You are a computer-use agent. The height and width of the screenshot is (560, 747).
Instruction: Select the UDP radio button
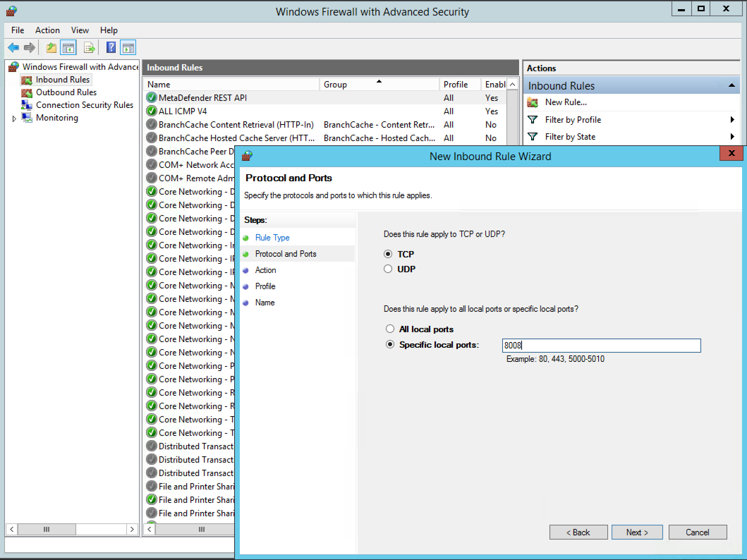(388, 269)
